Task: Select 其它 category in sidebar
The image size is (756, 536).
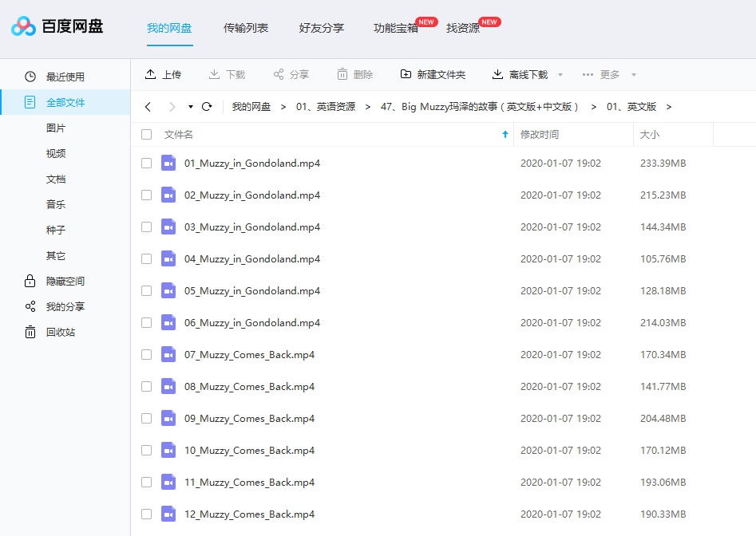Action: pyautogui.click(x=56, y=255)
